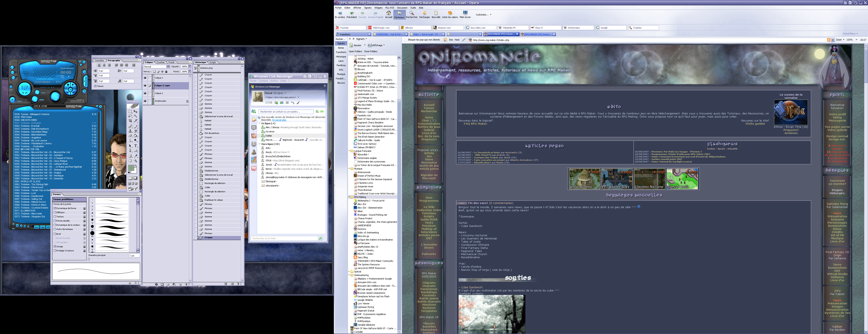The height and width of the screenshot is (334, 868).
Task: Open FAQ RPG Maker link on Oniromancie
Action: [476, 124]
